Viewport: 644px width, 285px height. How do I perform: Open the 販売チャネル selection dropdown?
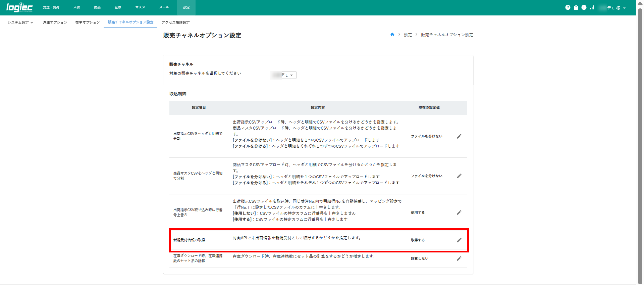283,75
